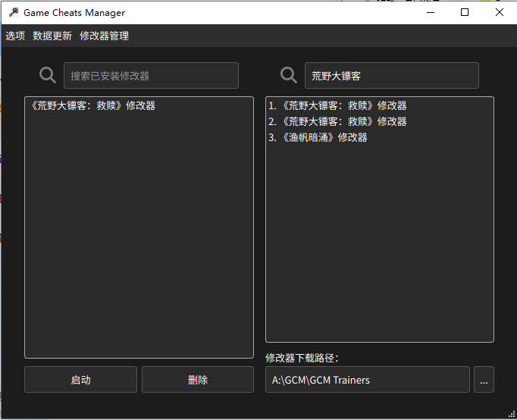Click the magnifier icon beside 荒野大镖客 search
517x420 pixels.
pyautogui.click(x=289, y=75)
